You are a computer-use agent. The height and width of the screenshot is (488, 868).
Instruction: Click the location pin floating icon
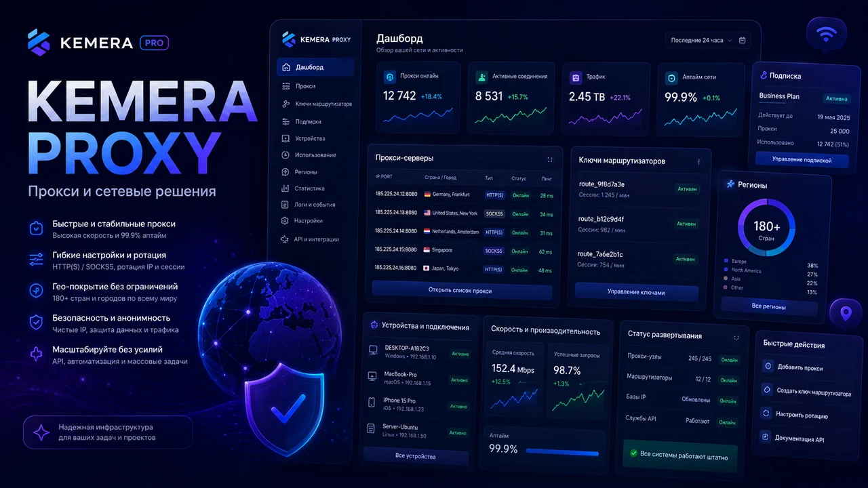845,314
